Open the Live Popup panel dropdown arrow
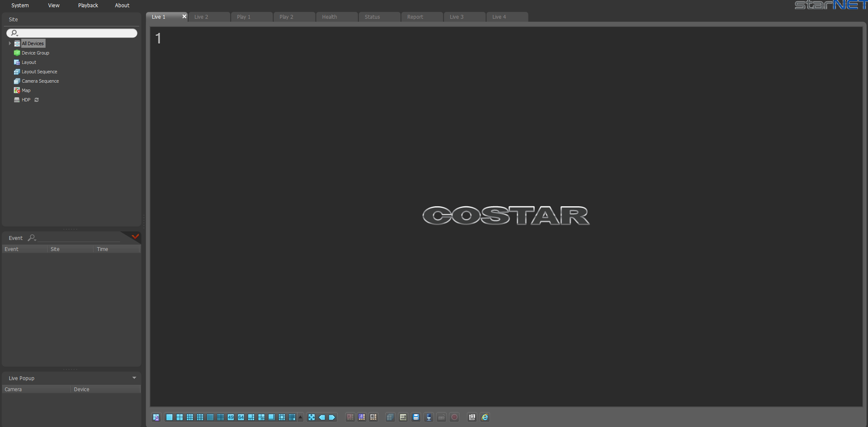 pos(135,378)
